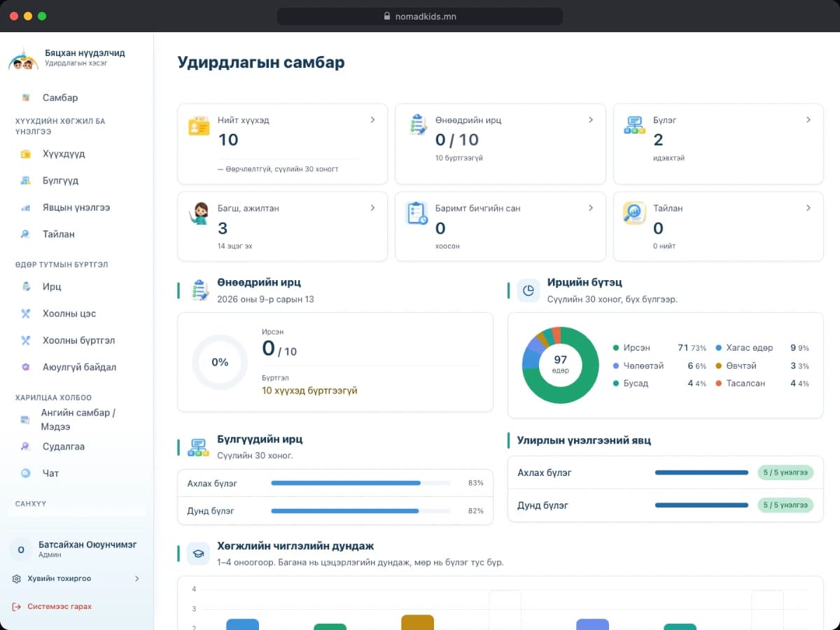840x630 pixels.
Task: Click the Бүлгүүд sidebar icon
Action: pos(26,181)
